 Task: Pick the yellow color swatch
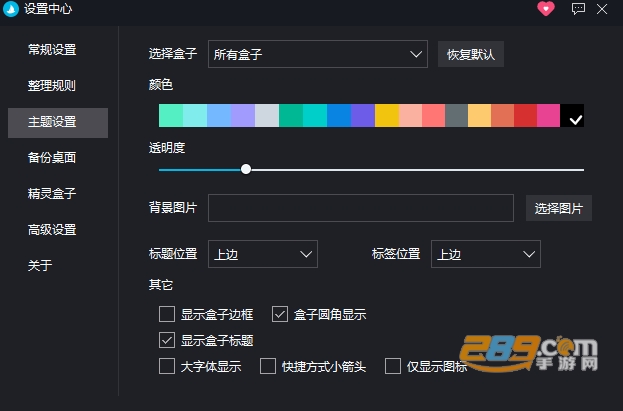387,116
